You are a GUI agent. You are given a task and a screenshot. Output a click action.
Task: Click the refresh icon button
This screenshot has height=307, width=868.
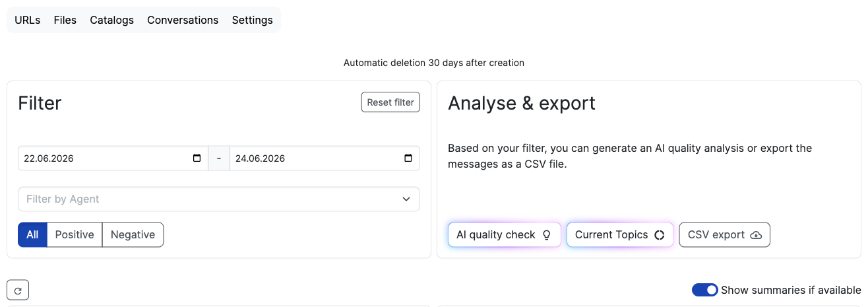[x=18, y=290]
